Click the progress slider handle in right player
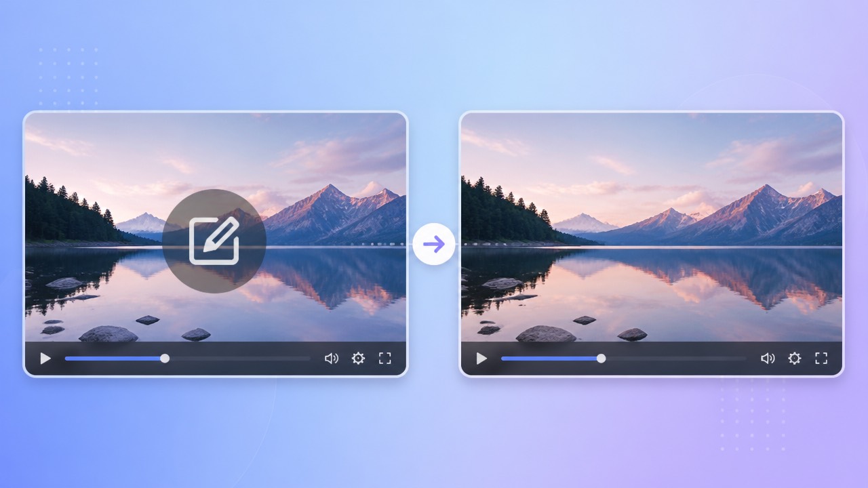The width and height of the screenshot is (868, 488). coord(601,359)
